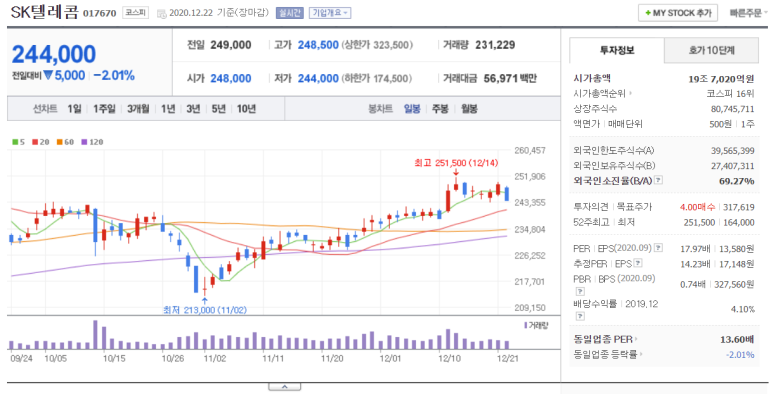Click help icon under 배당수익률
This screenshot has height=394, width=773.
pos(580,317)
